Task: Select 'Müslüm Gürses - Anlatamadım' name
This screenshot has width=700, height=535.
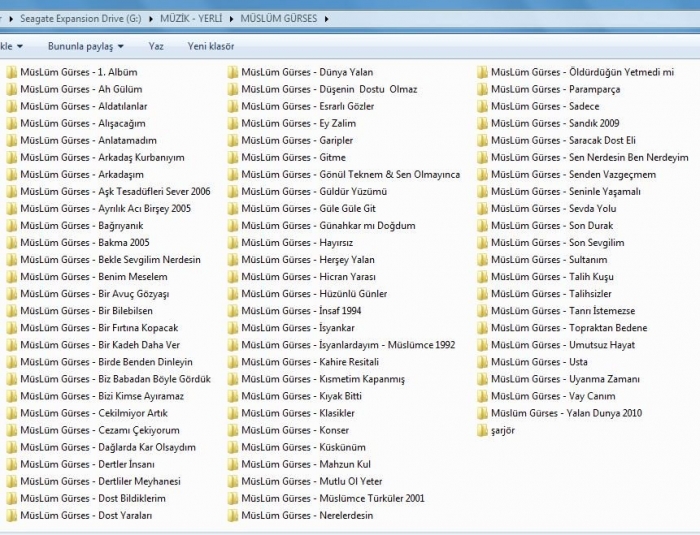Action: tap(88, 141)
